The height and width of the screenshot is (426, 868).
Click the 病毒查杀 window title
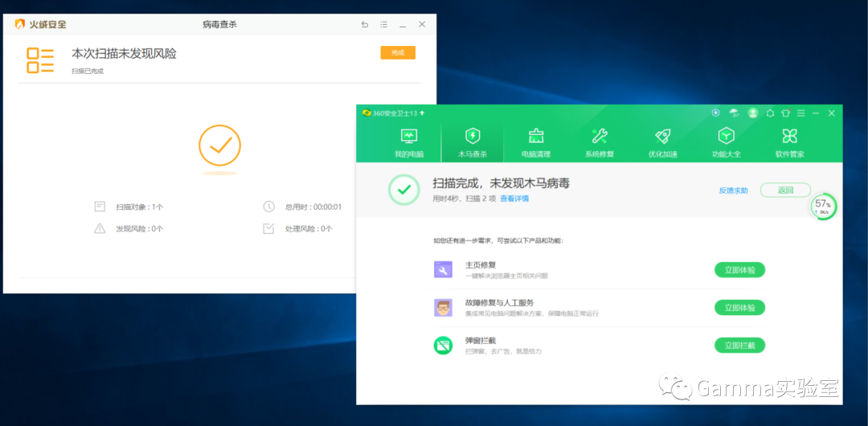click(219, 24)
